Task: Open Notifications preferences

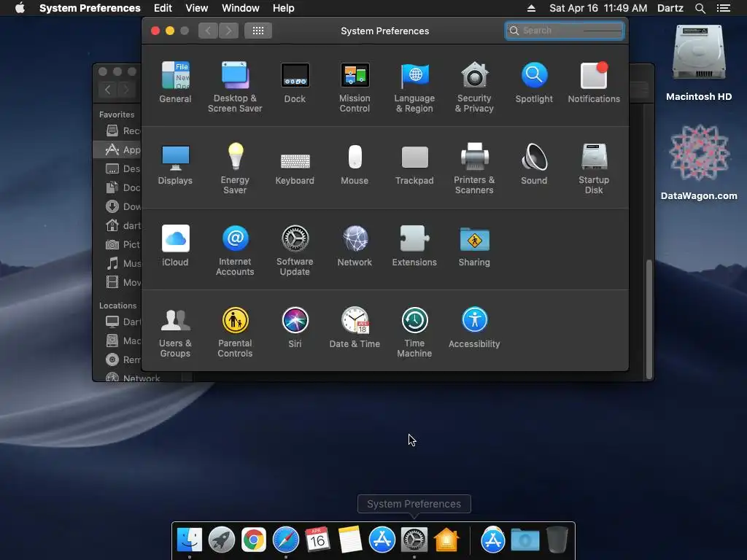Action: 594,82
